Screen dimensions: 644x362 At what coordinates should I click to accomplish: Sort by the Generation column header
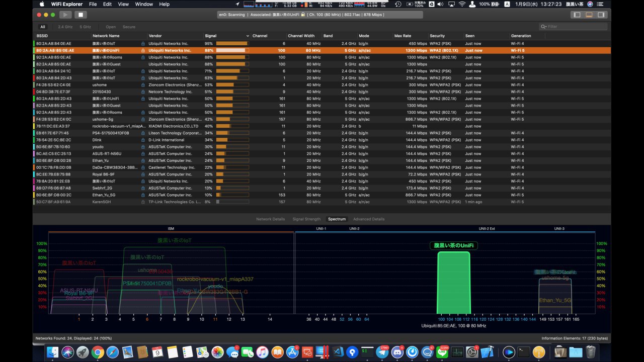527,36
